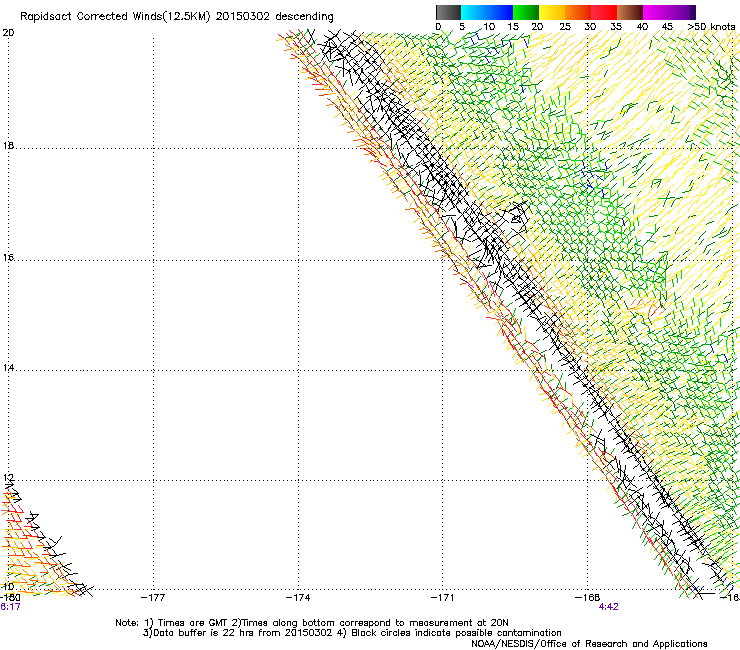Click the longitude label '-177'
Image resolution: width=740 pixels, height=650 pixels.
click(153, 598)
